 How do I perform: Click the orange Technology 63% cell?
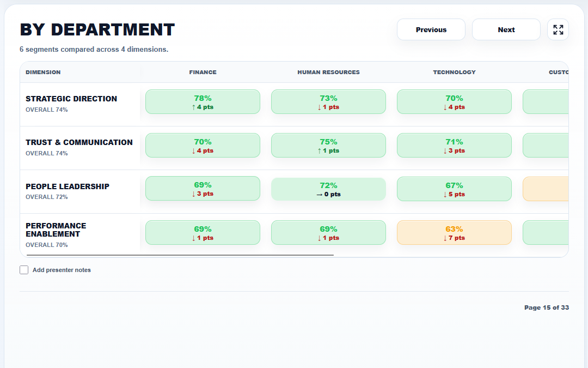[454, 232]
